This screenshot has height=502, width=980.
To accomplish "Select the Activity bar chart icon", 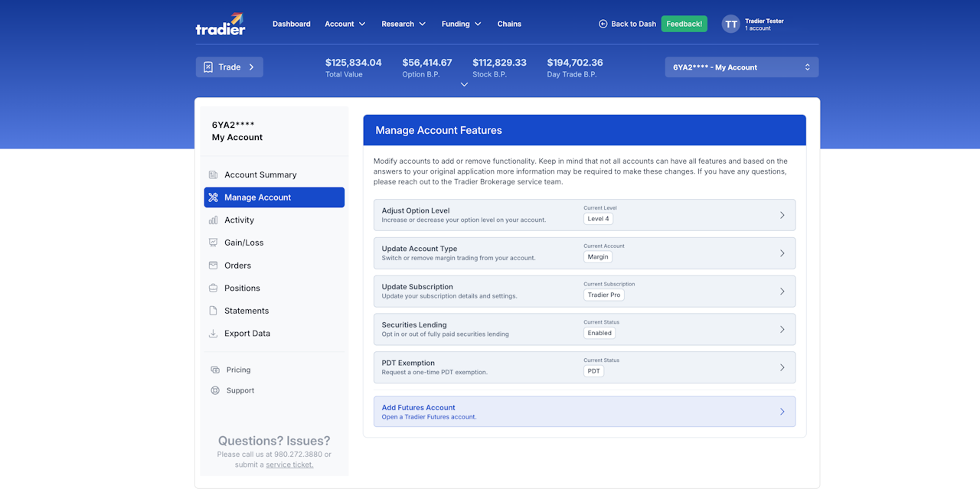I will (x=213, y=220).
